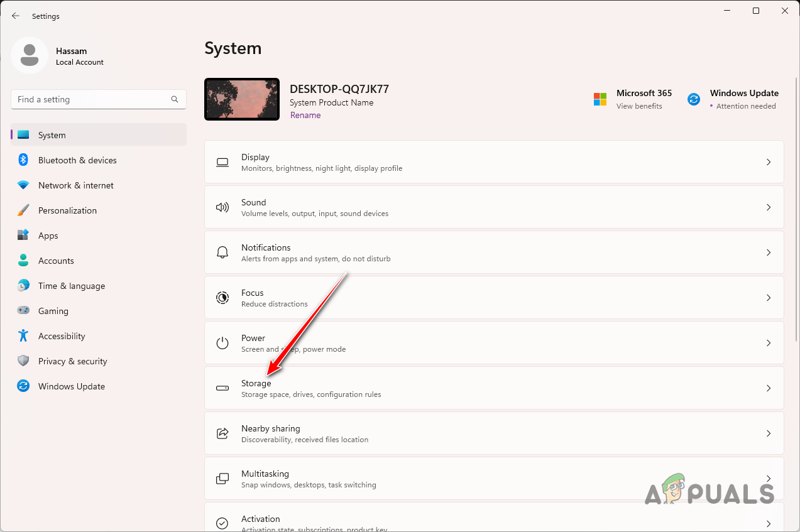Expand the Storage settings row chevron
The image size is (800, 532).
pos(768,388)
